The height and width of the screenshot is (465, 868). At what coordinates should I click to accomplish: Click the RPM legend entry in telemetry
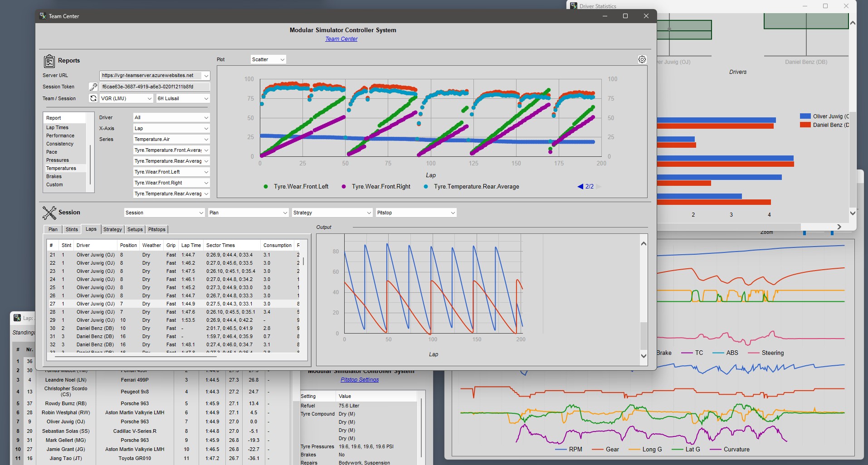569,449
